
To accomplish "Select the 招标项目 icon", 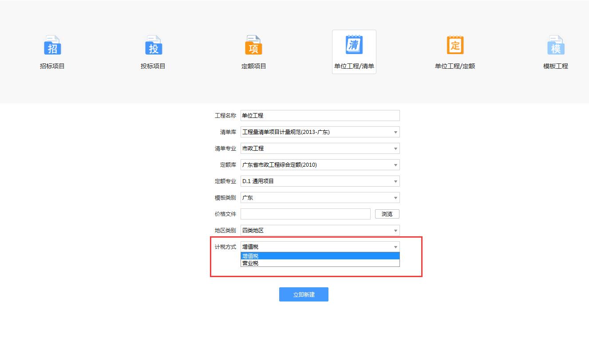I will 52,45.
